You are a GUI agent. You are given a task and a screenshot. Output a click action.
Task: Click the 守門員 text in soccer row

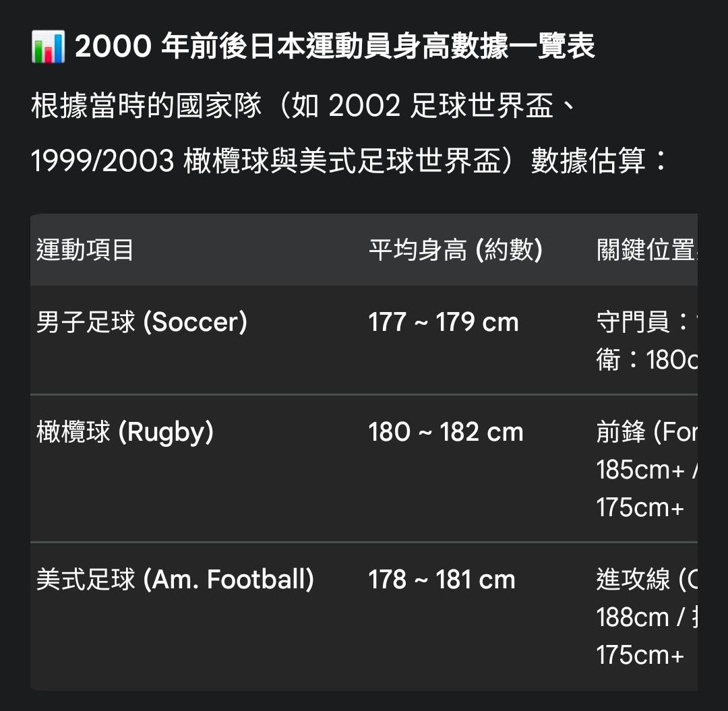pos(633,323)
